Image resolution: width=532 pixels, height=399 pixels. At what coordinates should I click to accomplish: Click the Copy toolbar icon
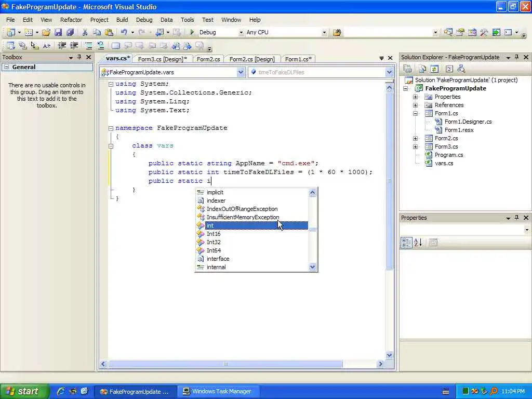coord(97,32)
